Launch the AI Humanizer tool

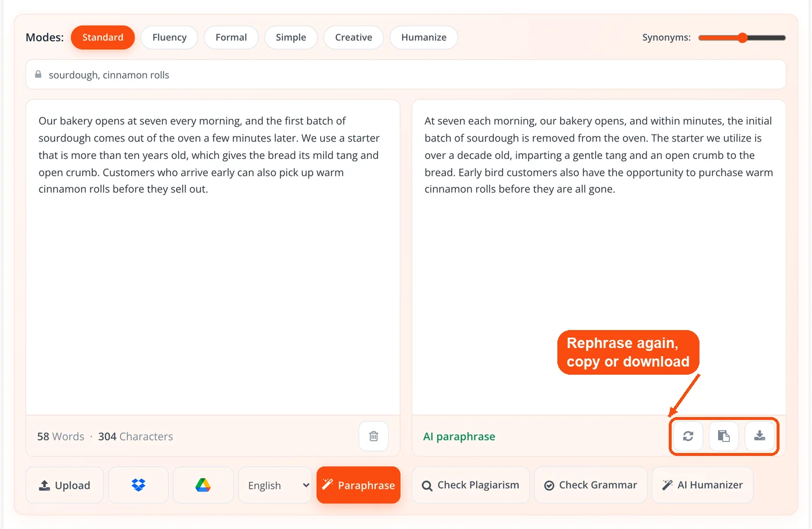[702, 485]
